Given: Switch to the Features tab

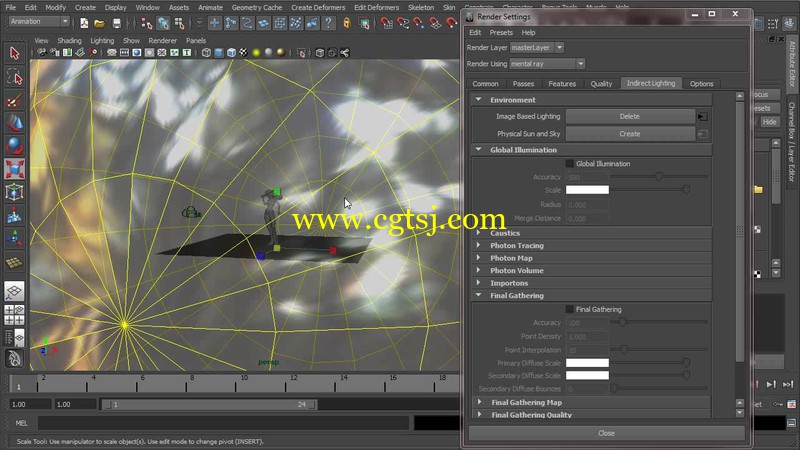Looking at the screenshot, I should click(562, 84).
